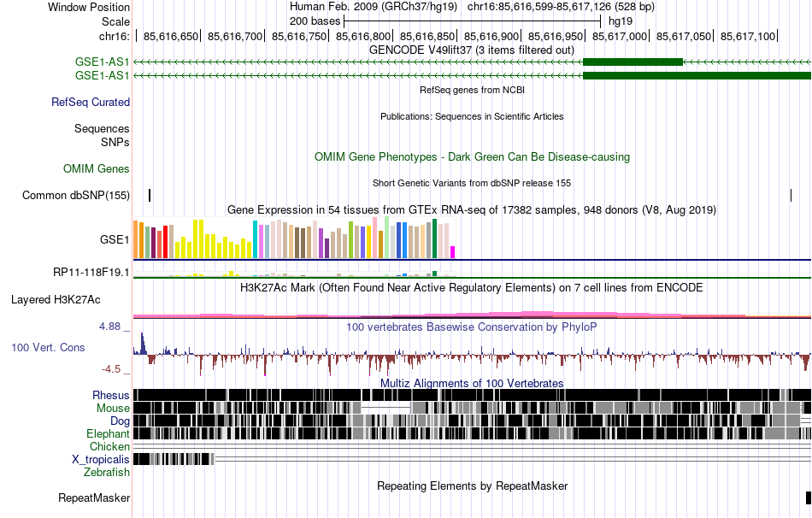Click the 4.88 PhyloP upper scale value
The width and height of the screenshot is (812, 518).
point(109,327)
